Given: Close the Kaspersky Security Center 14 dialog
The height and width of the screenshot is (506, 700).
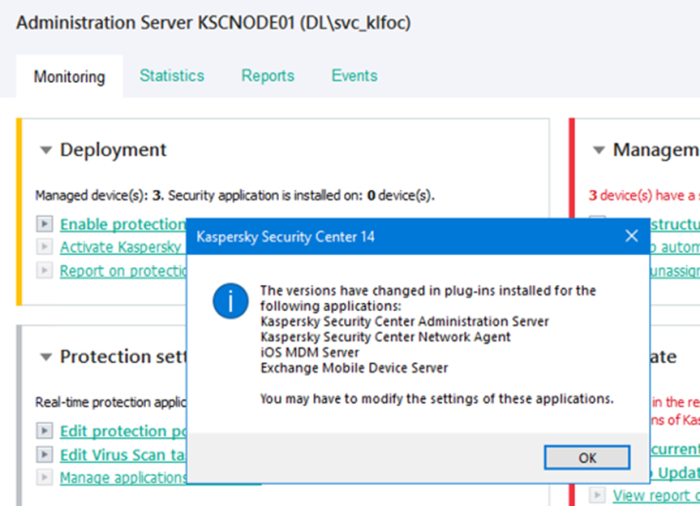Looking at the screenshot, I should (631, 237).
